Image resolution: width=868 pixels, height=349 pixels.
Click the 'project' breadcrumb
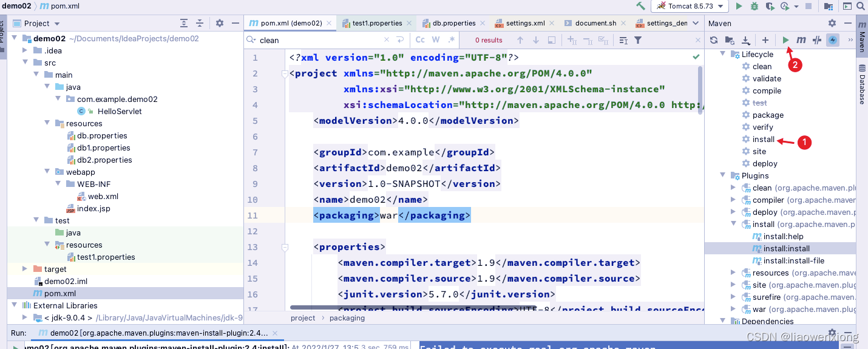(303, 317)
